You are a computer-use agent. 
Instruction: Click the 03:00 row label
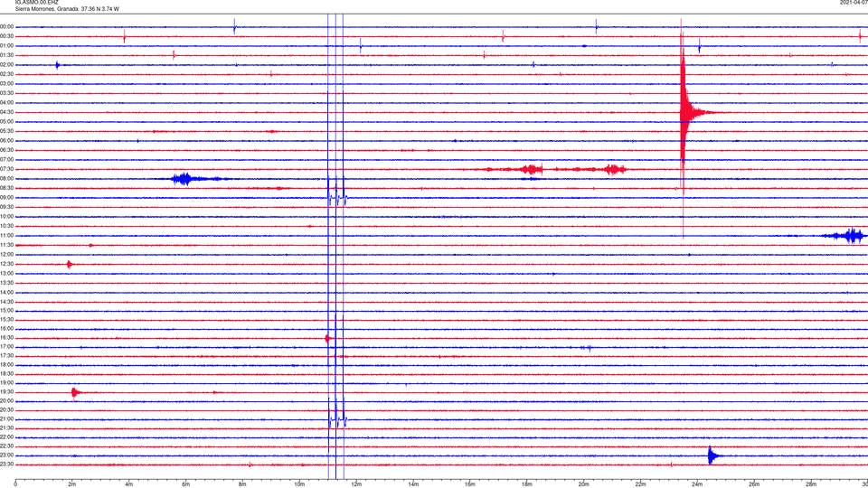coord(7,84)
